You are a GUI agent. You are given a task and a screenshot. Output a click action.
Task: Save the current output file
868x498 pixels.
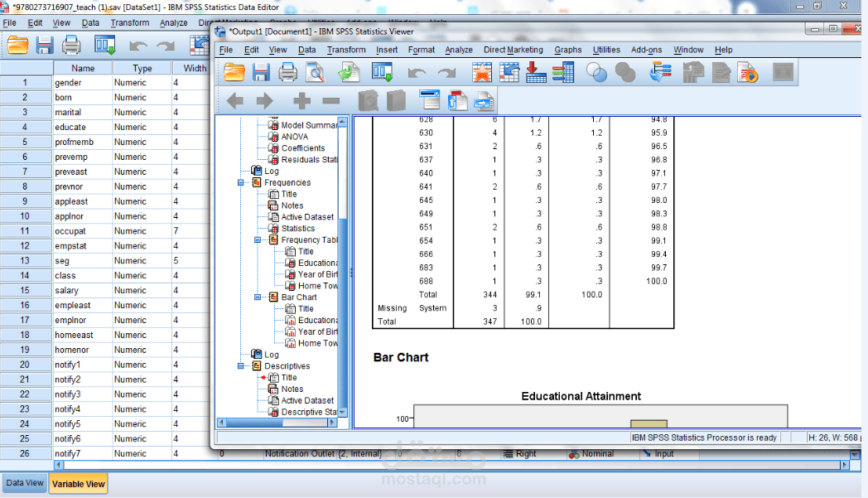click(x=260, y=73)
